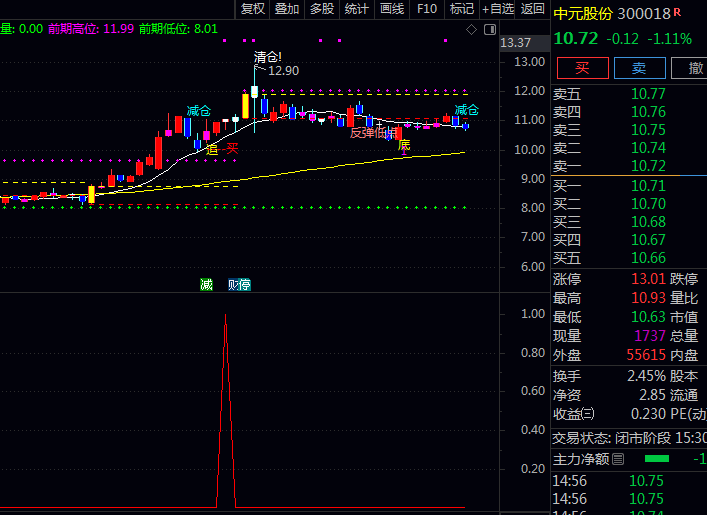Click the 前期低位 8.01 indicator text
707x515 pixels.
178,29
